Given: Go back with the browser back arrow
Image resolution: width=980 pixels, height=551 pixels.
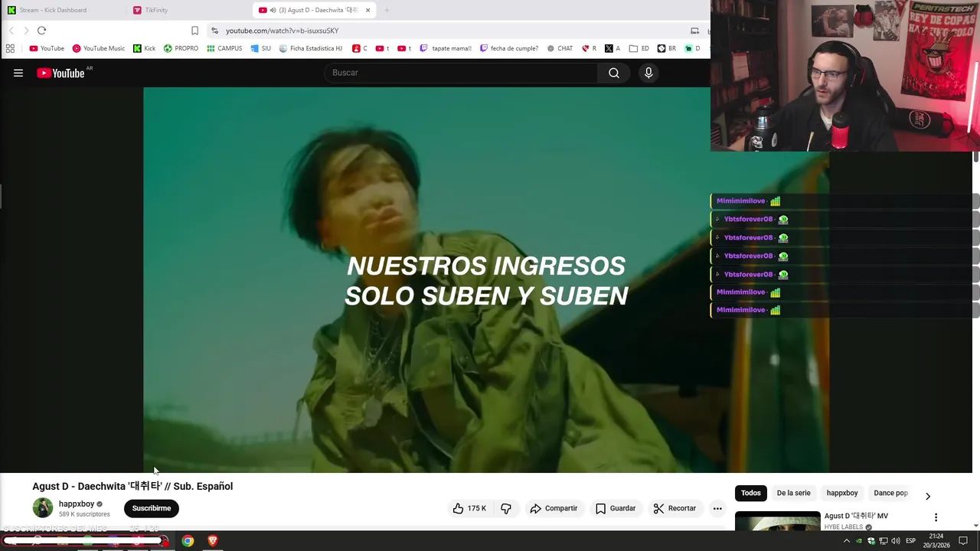Looking at the screenshot, I should tap(11, 31).
